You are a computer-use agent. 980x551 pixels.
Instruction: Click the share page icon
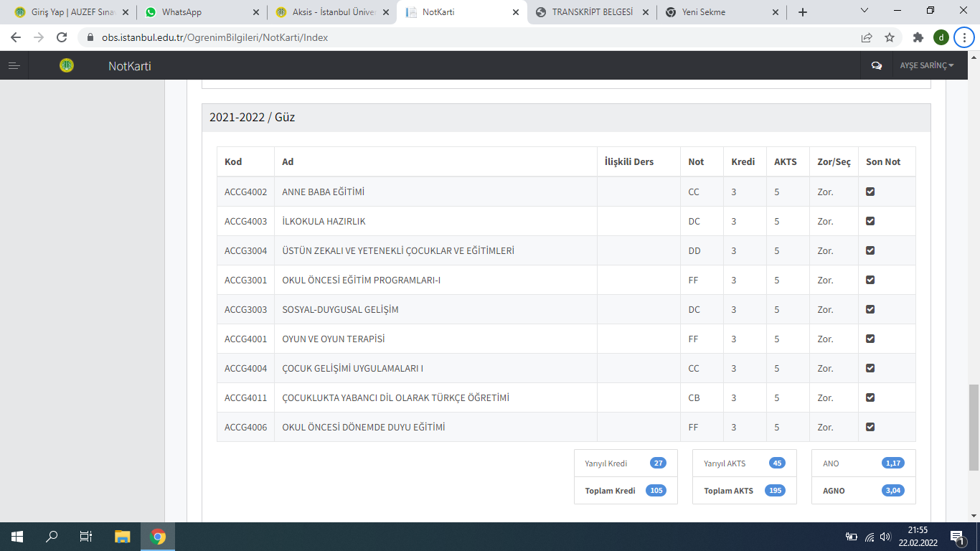click(x=867, y=37)
